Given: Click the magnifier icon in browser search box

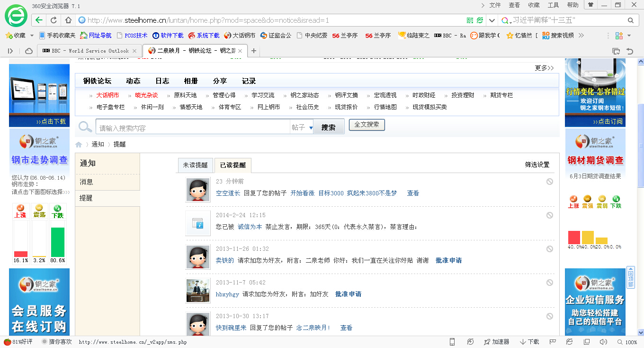Looking at the screenshot, I should 630,20.
